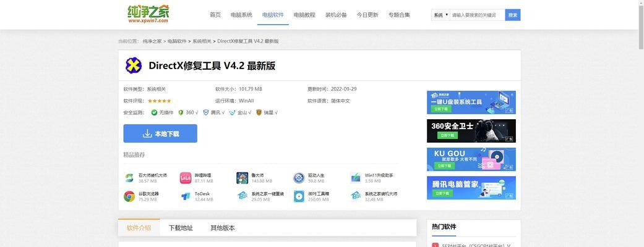Click the 金山 security icon
This screenshot has height=247, width=644.
(x=233, y=112)
